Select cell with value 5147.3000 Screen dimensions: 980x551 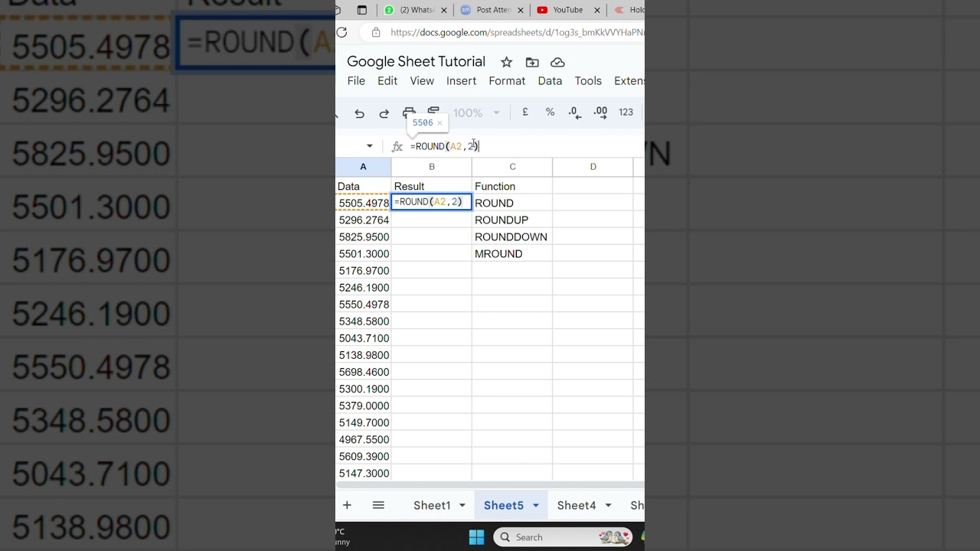tap(364, 474)
